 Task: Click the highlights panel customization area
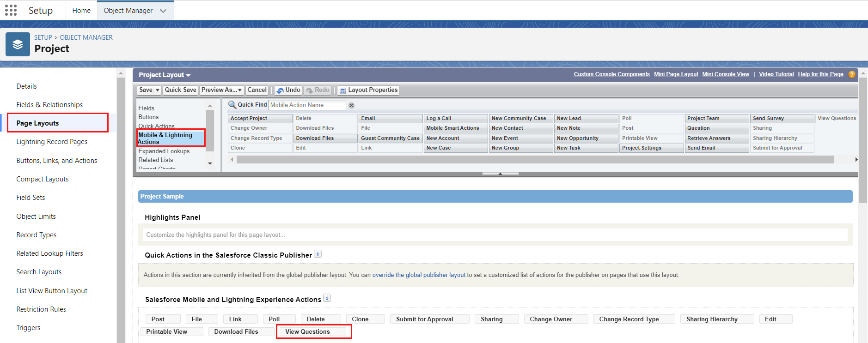tap(495, 235)
